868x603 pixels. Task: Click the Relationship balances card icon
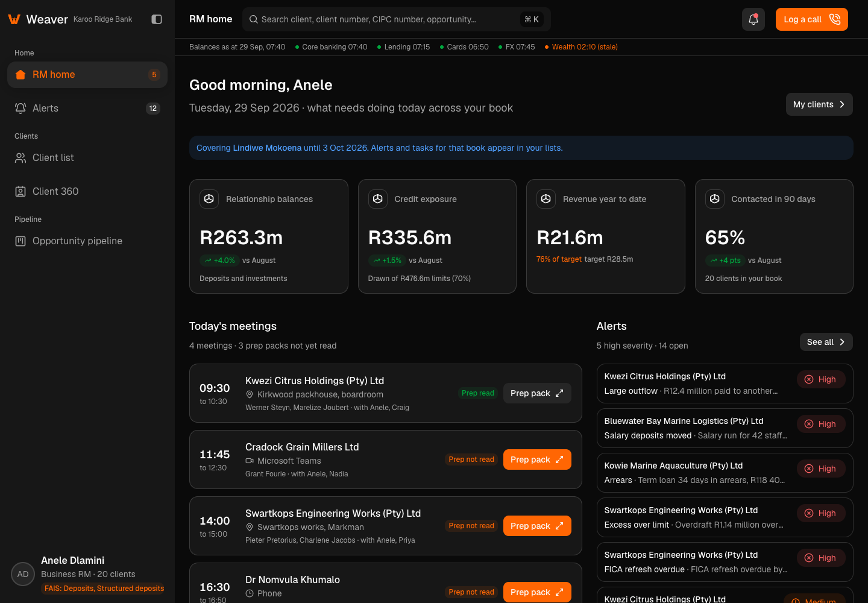[x=209, y=199]
